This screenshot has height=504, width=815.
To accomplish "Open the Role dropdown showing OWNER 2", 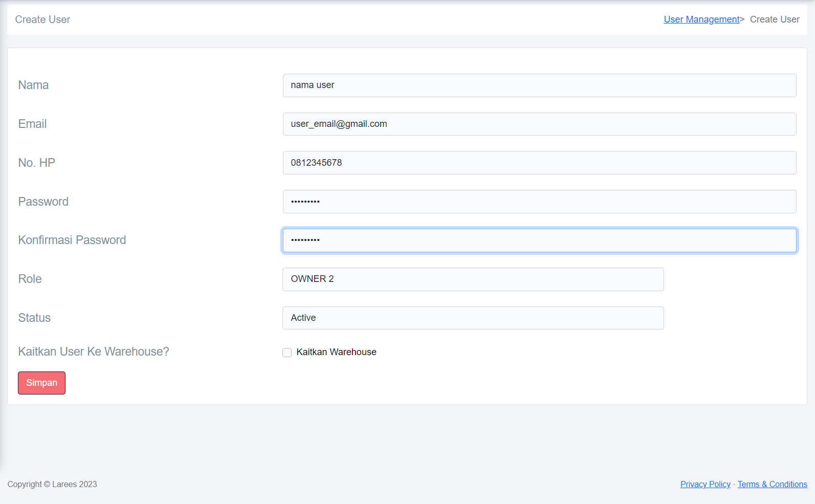I will [473, 279].
